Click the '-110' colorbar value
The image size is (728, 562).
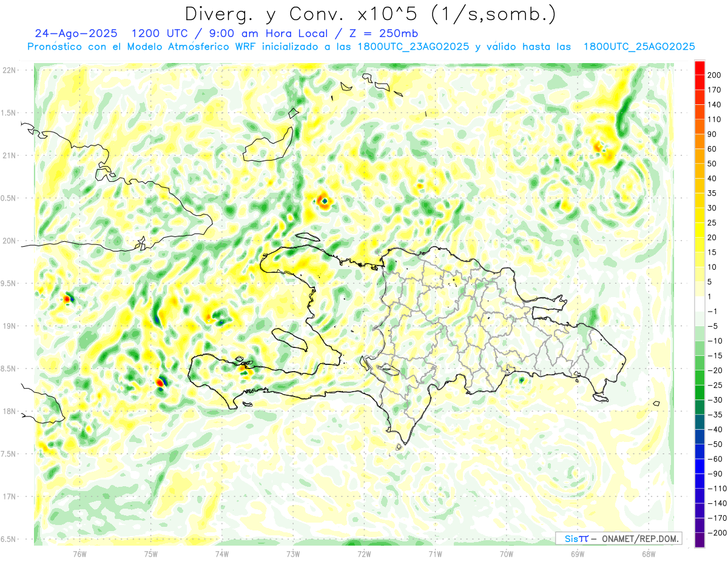pos(716,488)
